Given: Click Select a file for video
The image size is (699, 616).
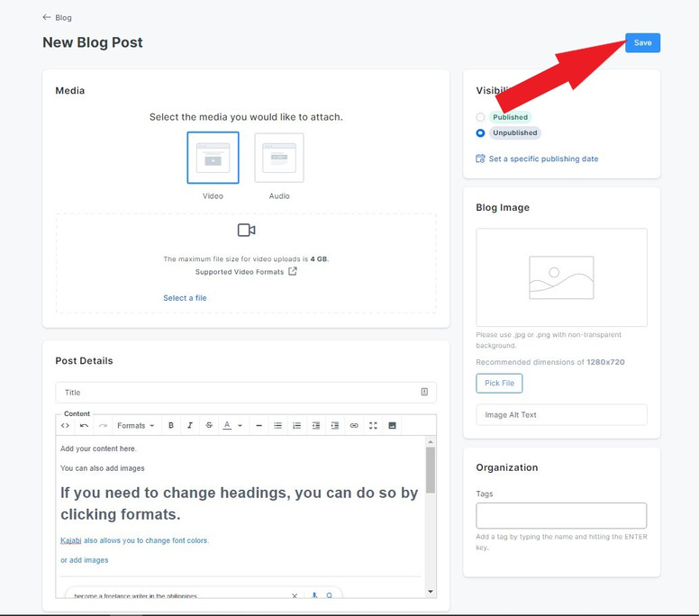Looking at the screenshot, I should coord(185,298).
